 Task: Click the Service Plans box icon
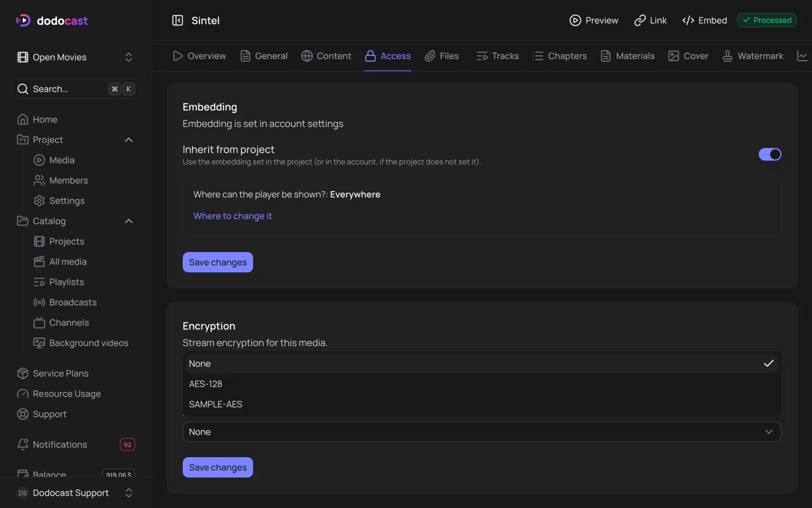(x=23, y=373)
